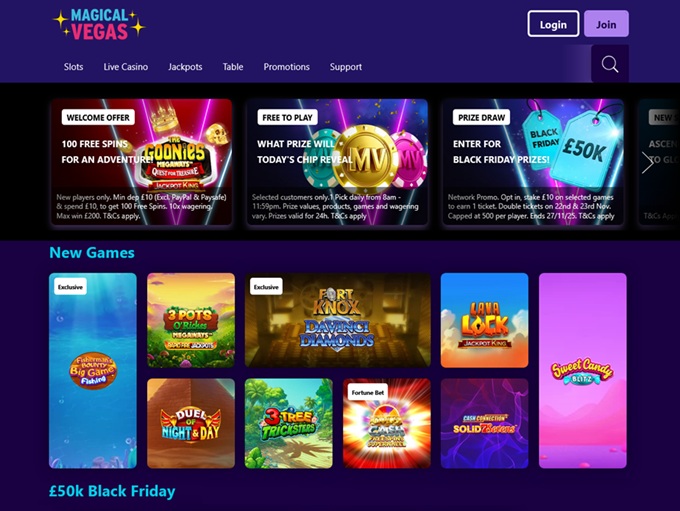Image resolution: width=680 pixels, height=511 pixels.
Task: Click the Magical Vegas logo
Action: tap(99, 25)
